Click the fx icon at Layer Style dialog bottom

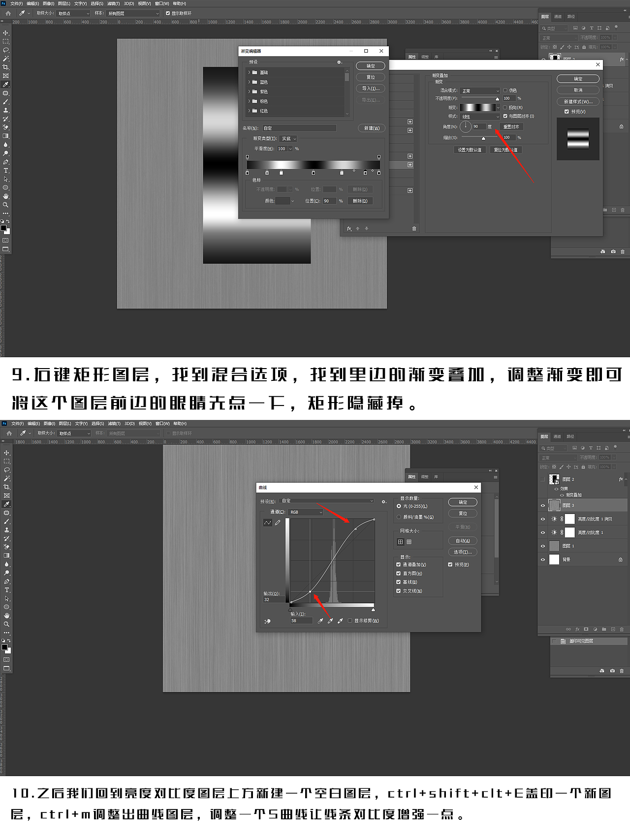349,229
